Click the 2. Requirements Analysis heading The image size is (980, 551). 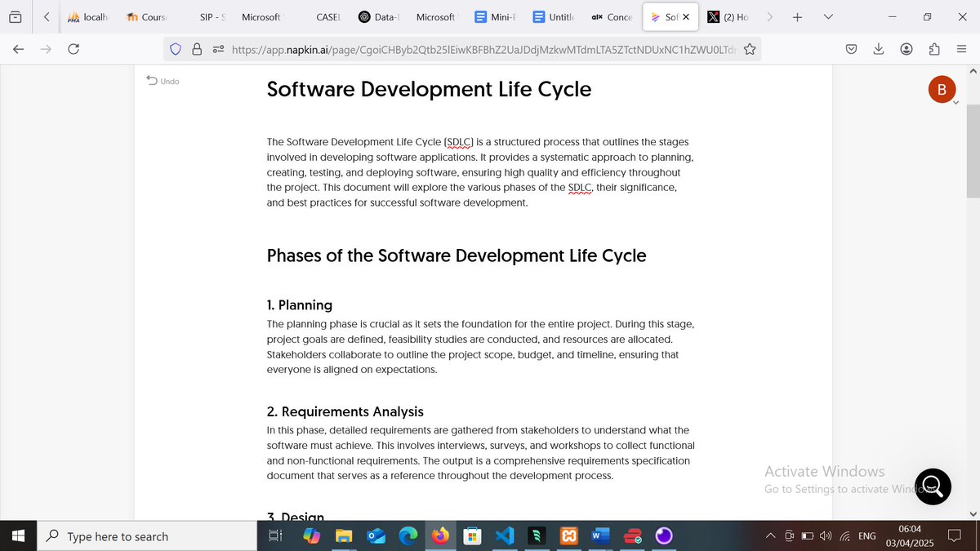pos(345,411)
